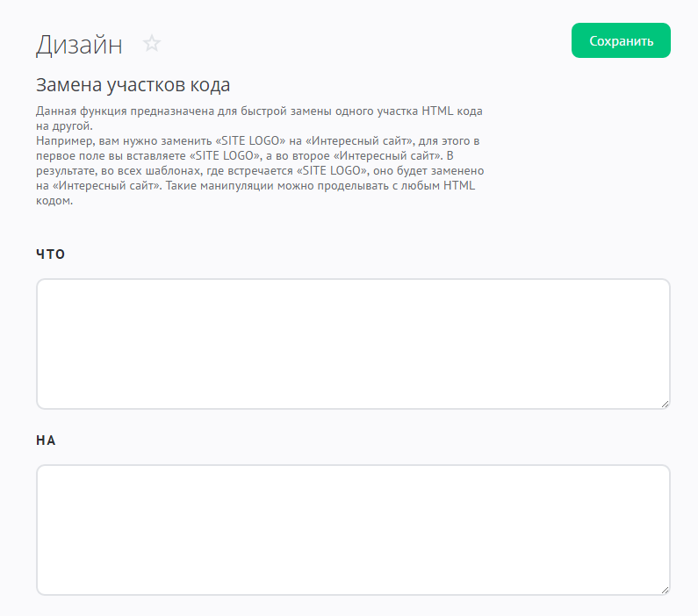Viewport: 698px width, 616px height.
Task: Click the Дизайн page title
Action: 79,44
